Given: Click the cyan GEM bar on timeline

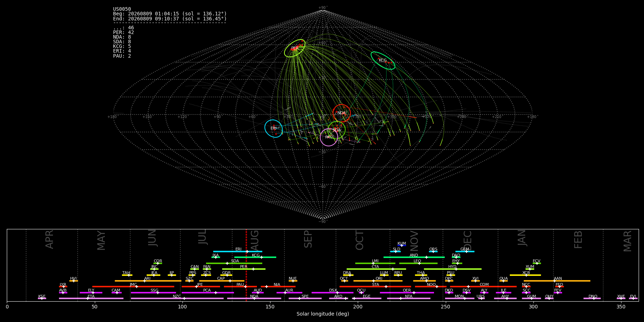Looking at the screenshot, I should pyautogui.click(x=465, y=252).
